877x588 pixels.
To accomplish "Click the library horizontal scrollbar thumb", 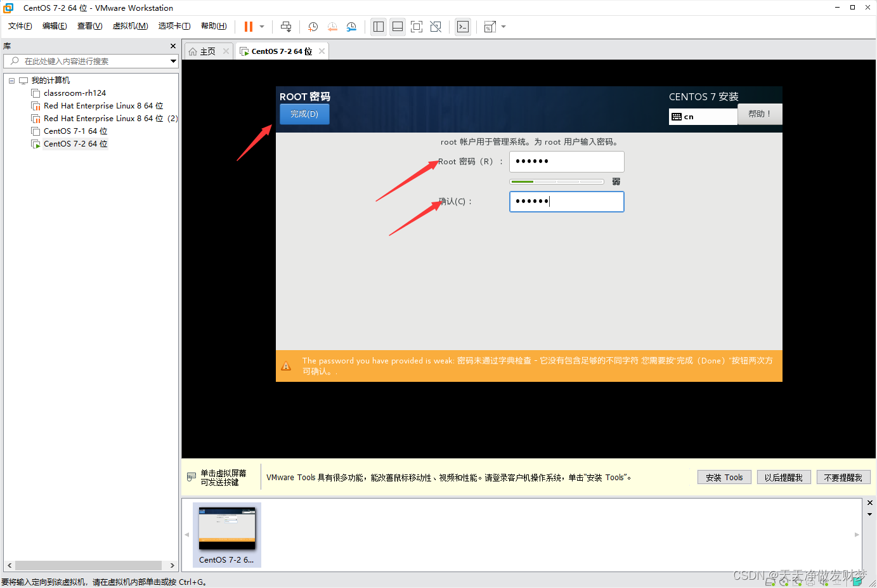I will (x=88, y=565).
